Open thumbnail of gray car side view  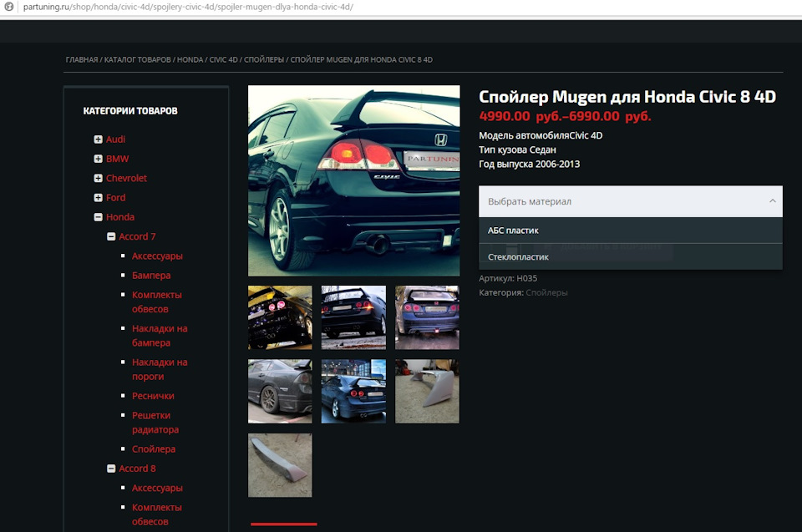tap(280, 392)
